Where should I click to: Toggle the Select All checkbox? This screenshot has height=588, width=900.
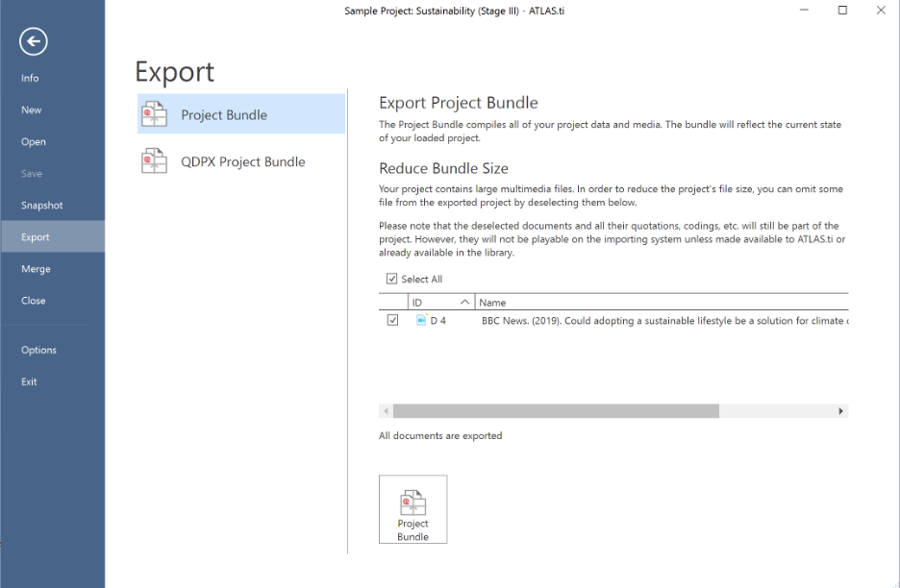pos(391,279)
